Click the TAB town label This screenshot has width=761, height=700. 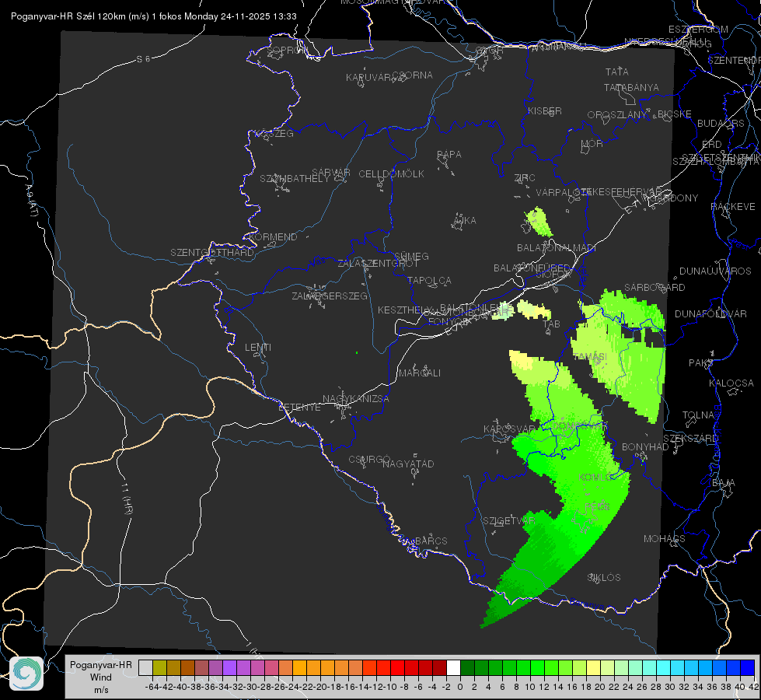click(551, 324)
